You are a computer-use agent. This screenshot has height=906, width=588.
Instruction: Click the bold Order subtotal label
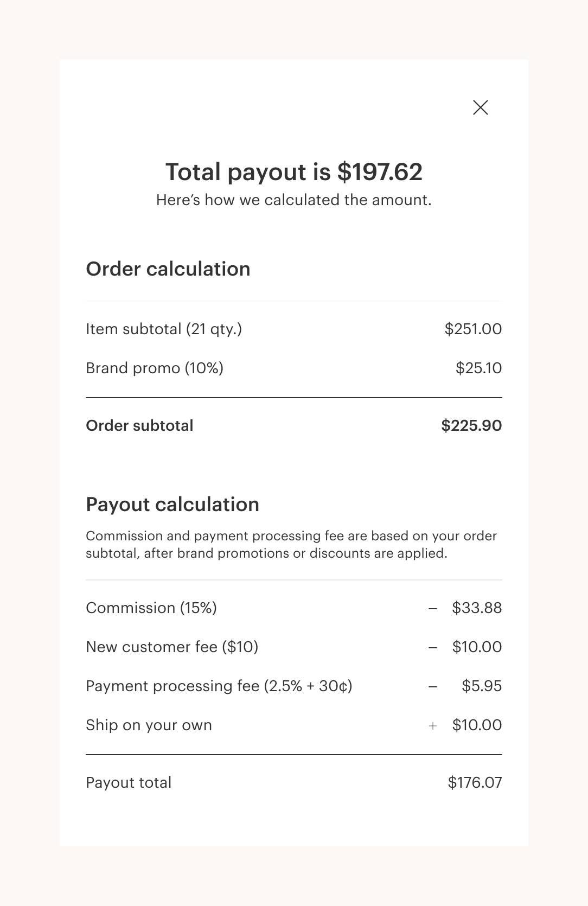coord(139,426)
